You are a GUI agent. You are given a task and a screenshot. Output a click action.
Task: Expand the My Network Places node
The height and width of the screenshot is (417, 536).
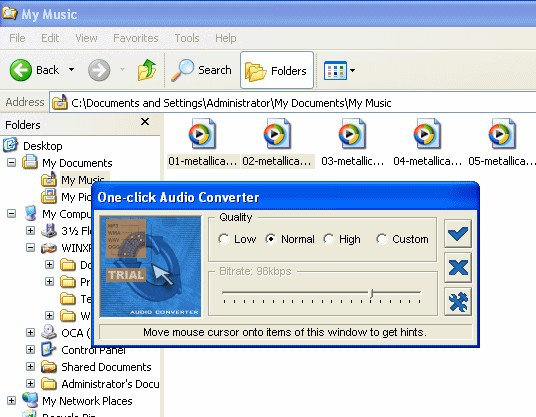[x=11, y=400]
